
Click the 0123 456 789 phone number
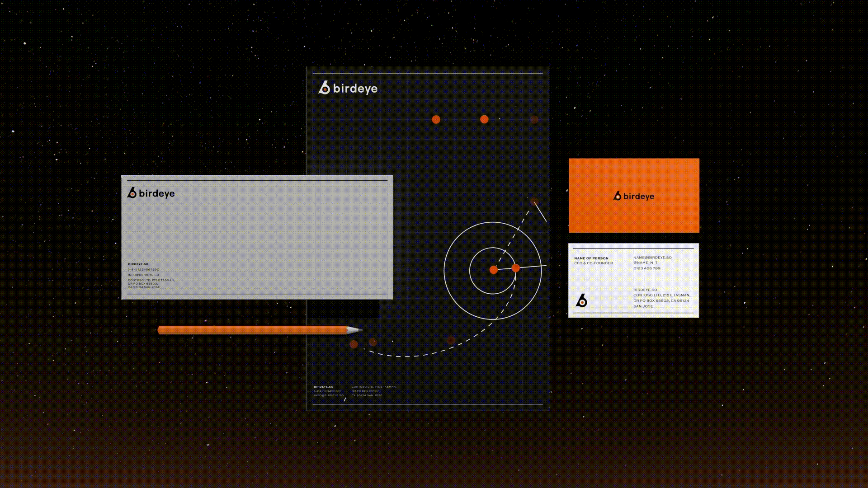646,268
